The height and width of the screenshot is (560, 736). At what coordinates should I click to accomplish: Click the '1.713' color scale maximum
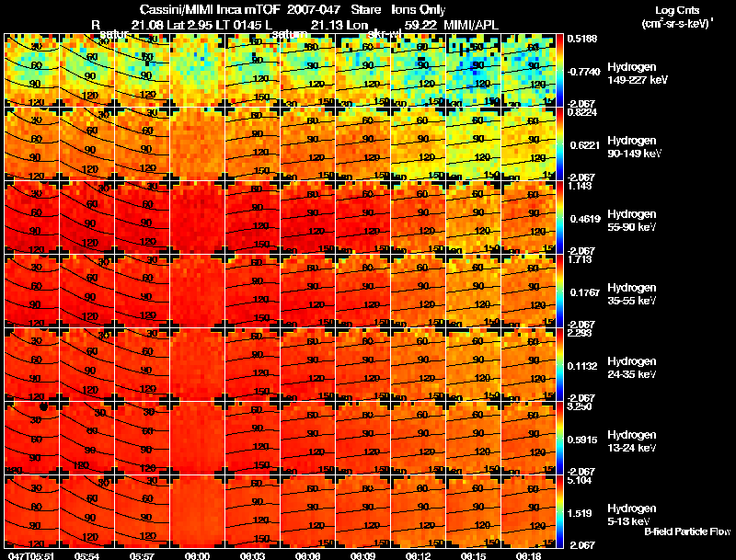(x=580, y=259)
